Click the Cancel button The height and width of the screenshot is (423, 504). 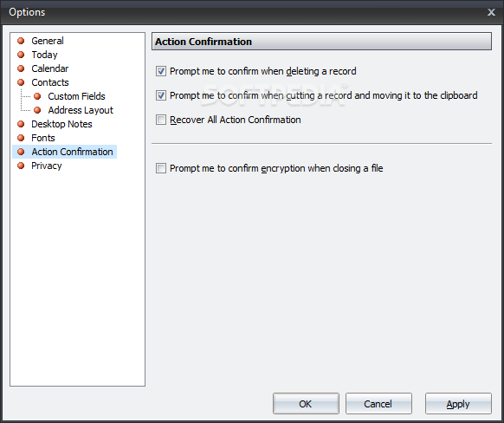[x=378, y=403]
